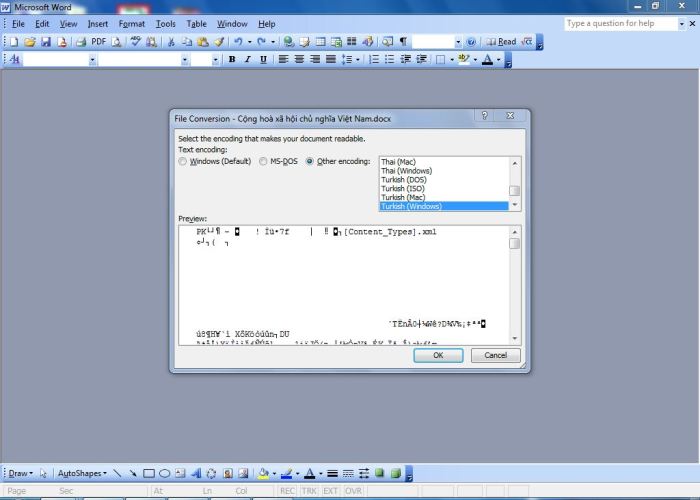The image size is (700, 500).
Task: Click the Bullets list icon
Action: (x=390, y=59)
